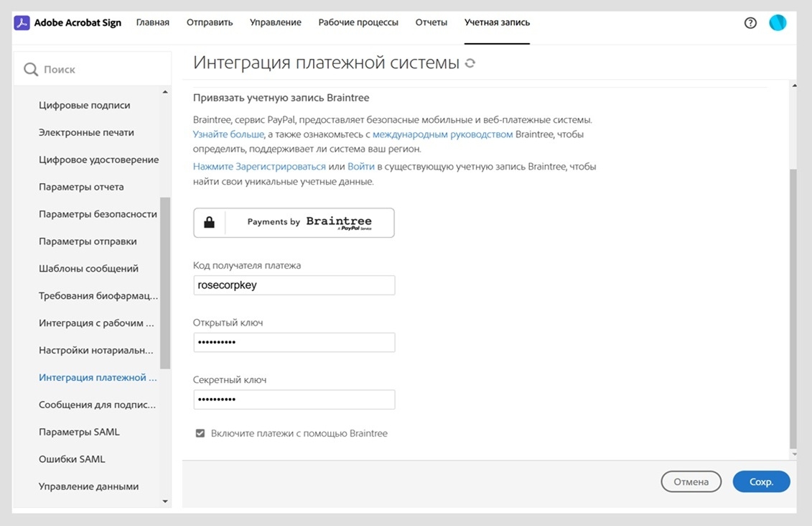Click the lock icon on Payments by Braintree badge

[x=209, y=222]
